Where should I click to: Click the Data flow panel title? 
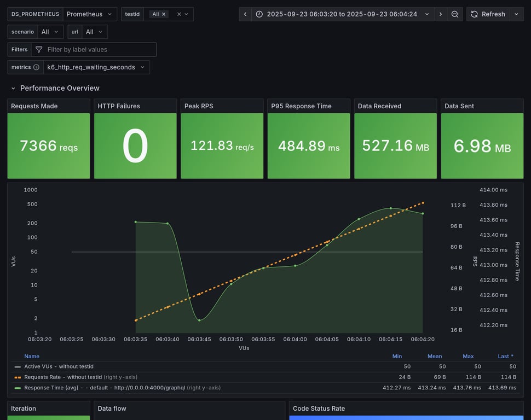click(112, 409)
